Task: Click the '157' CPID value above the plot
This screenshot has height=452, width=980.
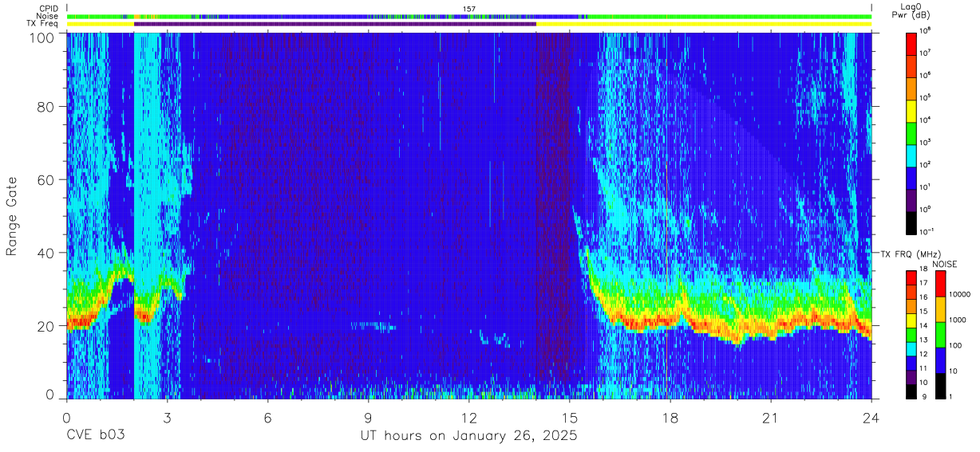Action: 468,9
